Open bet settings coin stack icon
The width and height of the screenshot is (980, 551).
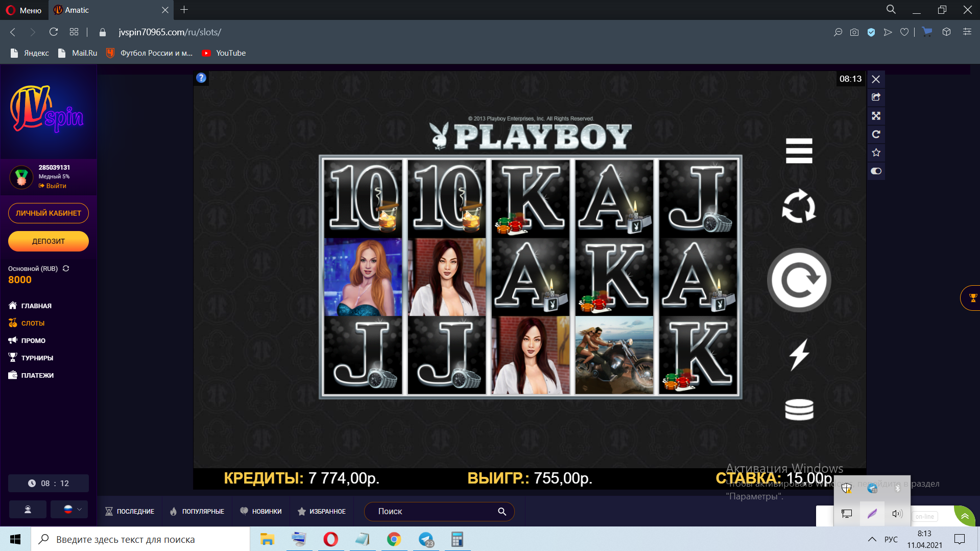coord(799,409)
